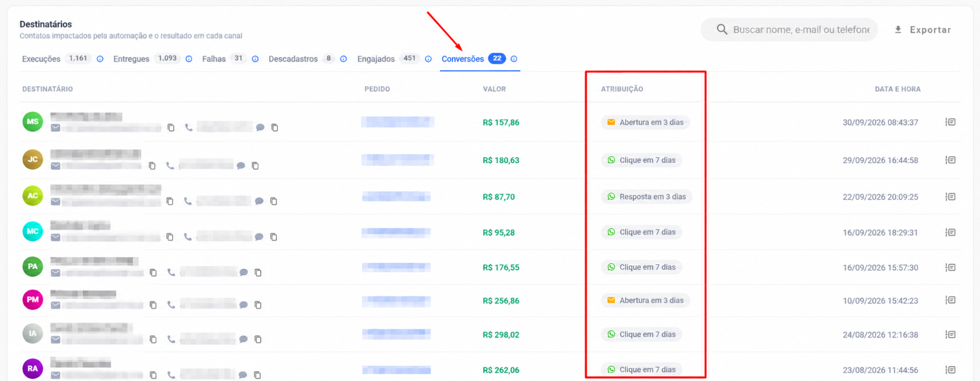Click download icon beside Exportar

tap(898, 30)
